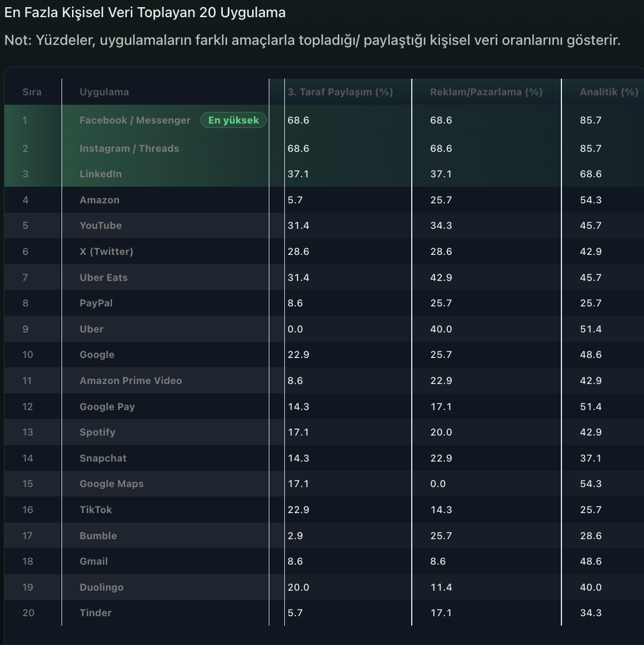The height and width of the screenshot is (645, 644).
Task: Select the X (Twitter) entry
Action: click(106, 252)
